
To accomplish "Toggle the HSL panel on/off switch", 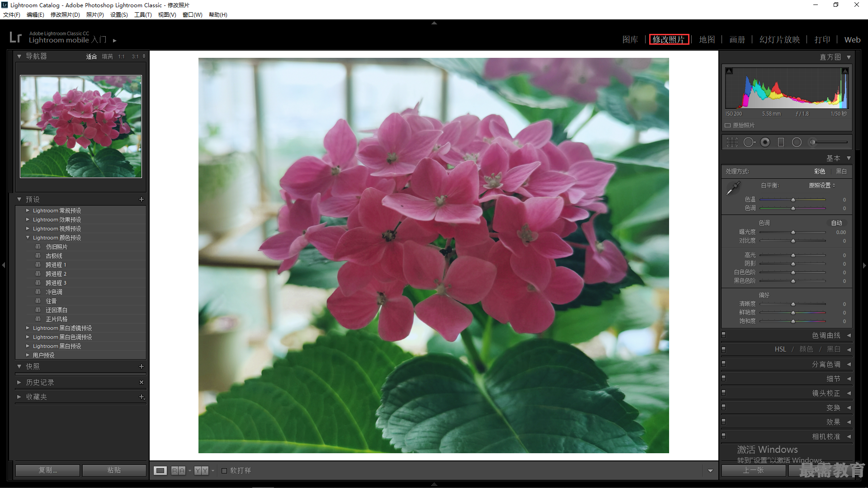I will 724,350.
